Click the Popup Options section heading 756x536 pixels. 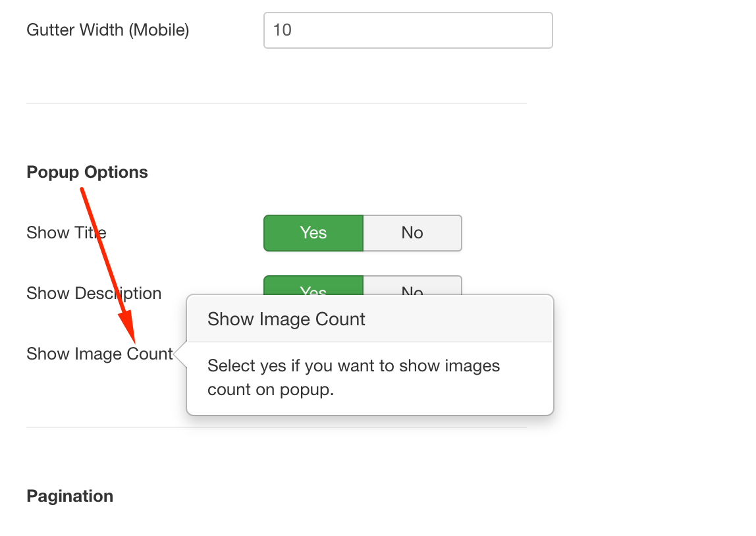(x=87, y=173)
